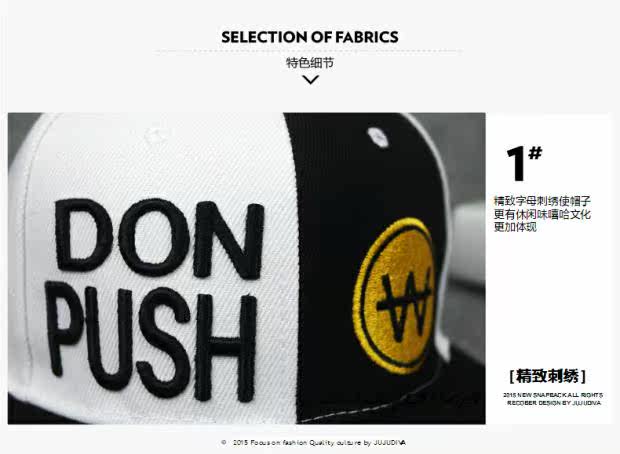Click the 特色细节 subtitle text

[x=310, y=63]
